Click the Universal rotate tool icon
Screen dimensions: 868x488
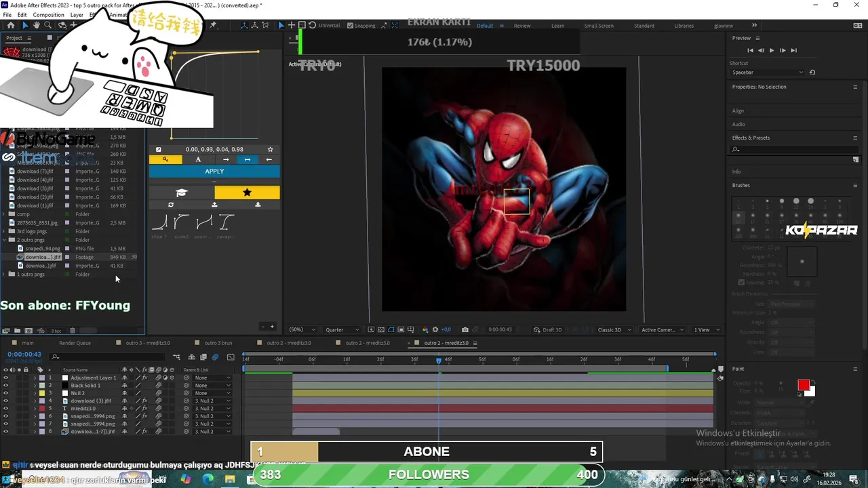click(312, 25)
